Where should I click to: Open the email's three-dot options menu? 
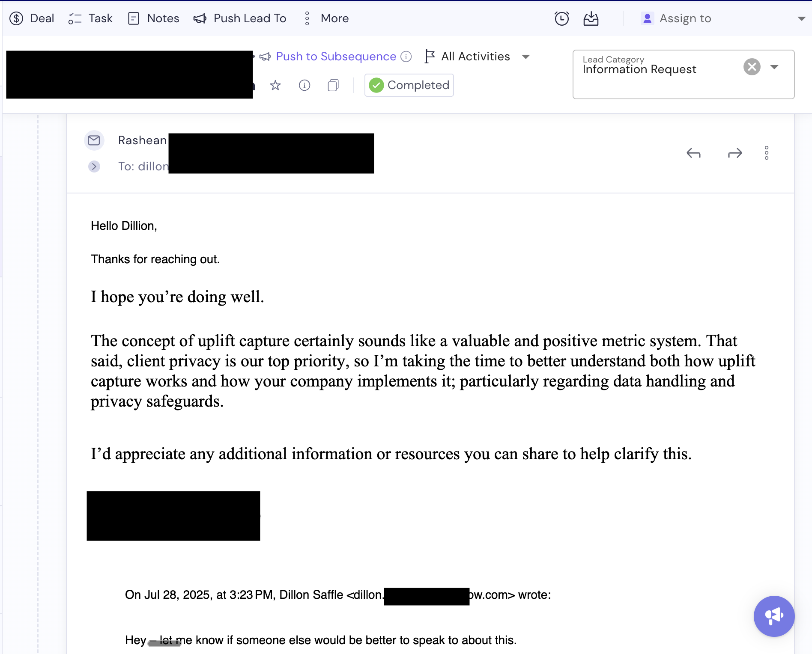[767, 153]
